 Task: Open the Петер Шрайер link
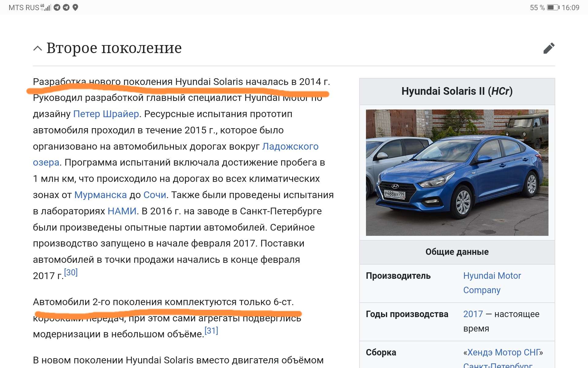[x=106, y=114]
